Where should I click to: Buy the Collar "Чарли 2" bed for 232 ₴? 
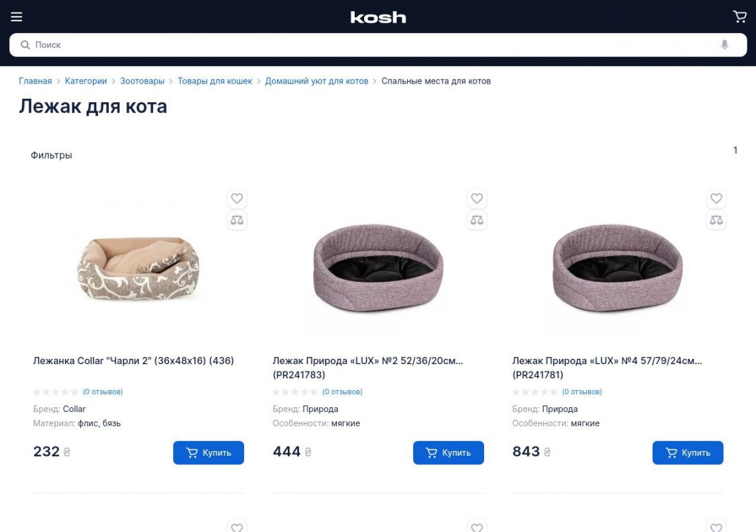click(x=208, y=453)
